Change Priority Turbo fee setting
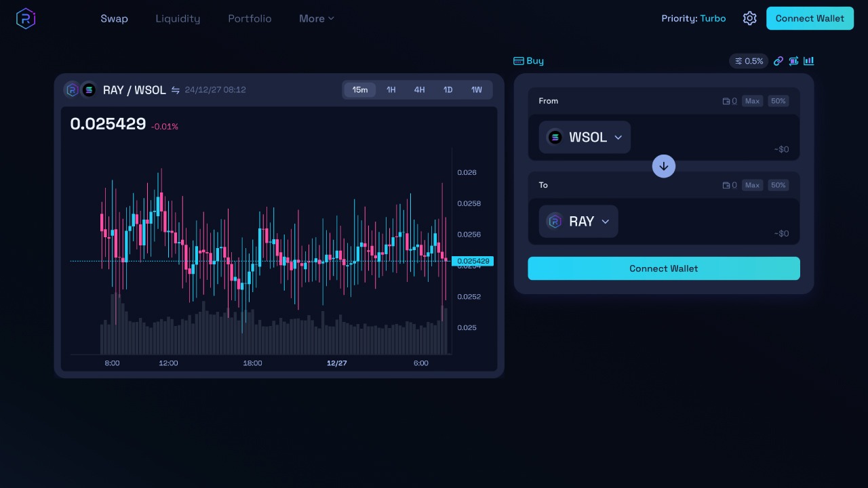This screenshot has height=488, width=868. click(694, 18)
